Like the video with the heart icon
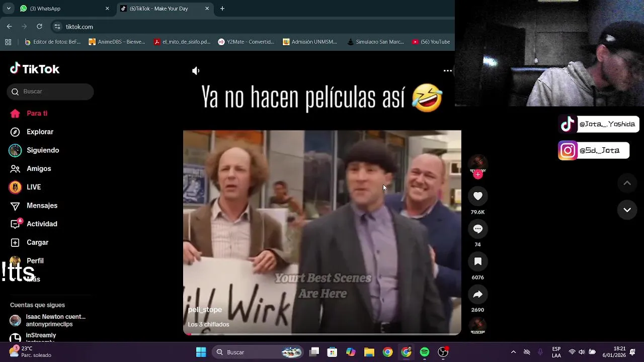 pos(477,196)
